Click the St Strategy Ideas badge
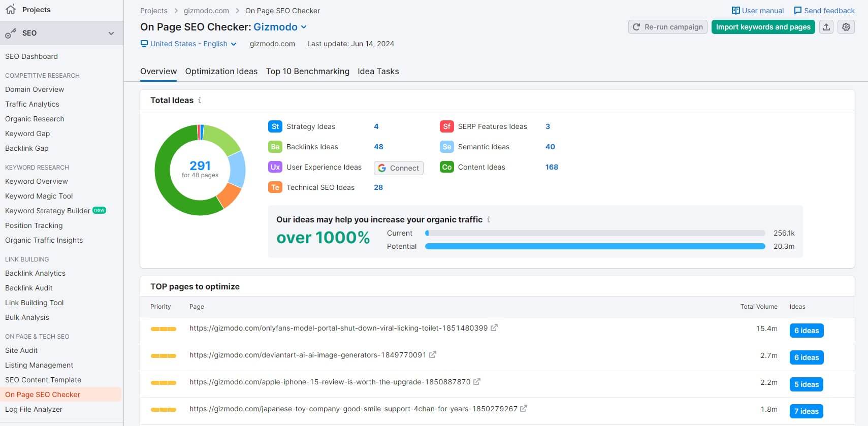868x426 pixels. point(275,126)
